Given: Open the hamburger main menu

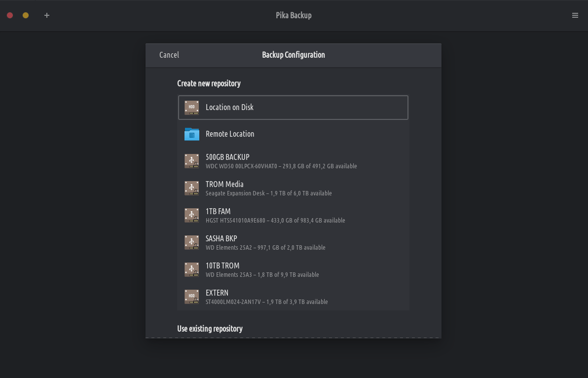Looking at the screenshot, I should [x=575, y=15].
